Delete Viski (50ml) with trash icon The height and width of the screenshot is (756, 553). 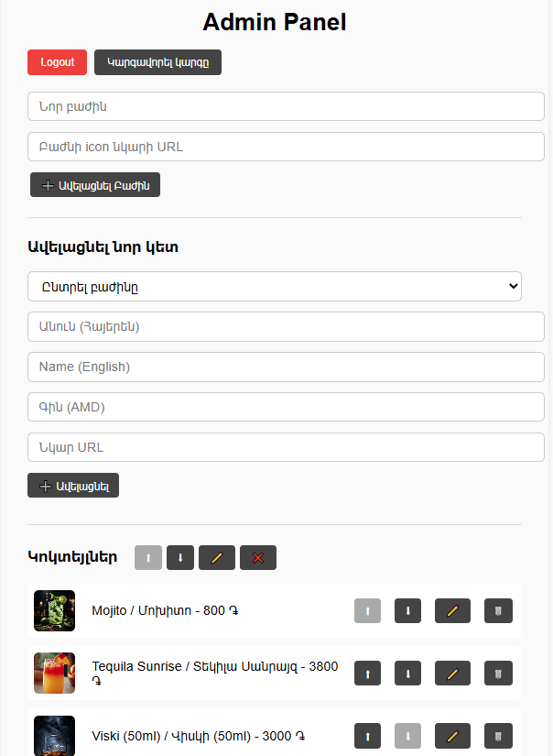[x=498, y=736]
